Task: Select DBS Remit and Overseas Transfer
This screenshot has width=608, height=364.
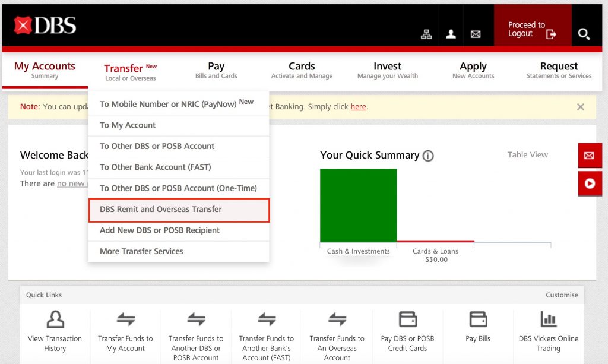Action: (179, 210)
